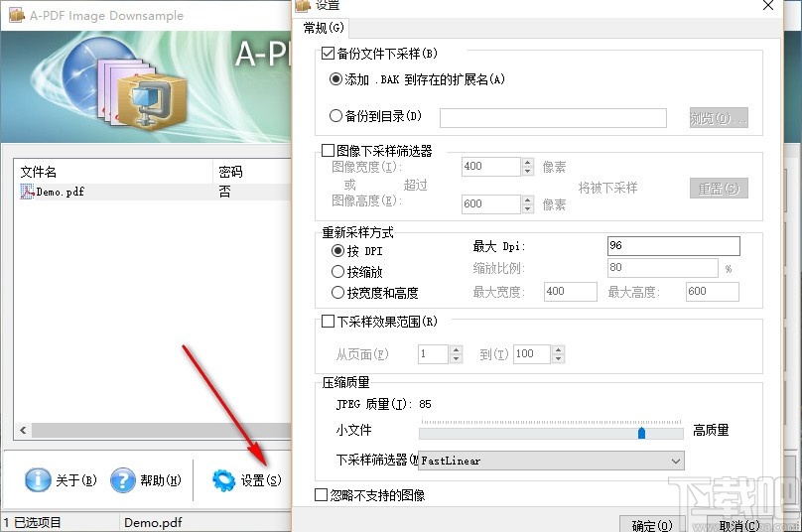Click file list scrollbar left arrow
The height and width of the screenshot is (532, 802).
click(23, 430)
